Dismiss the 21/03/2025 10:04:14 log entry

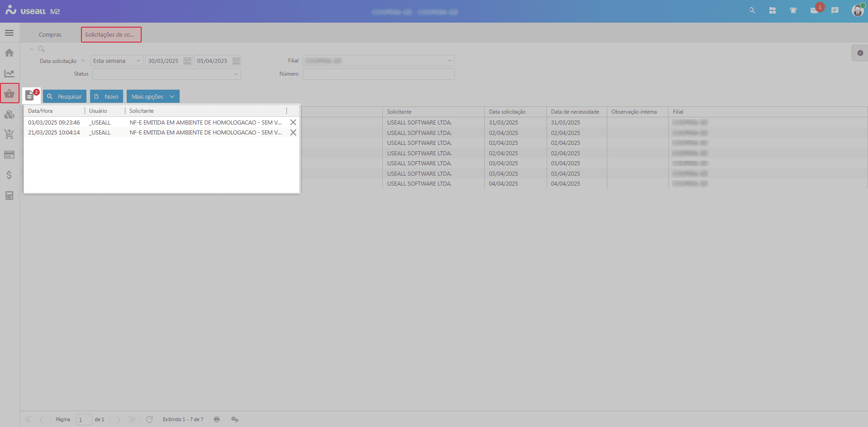click(293, 133)
